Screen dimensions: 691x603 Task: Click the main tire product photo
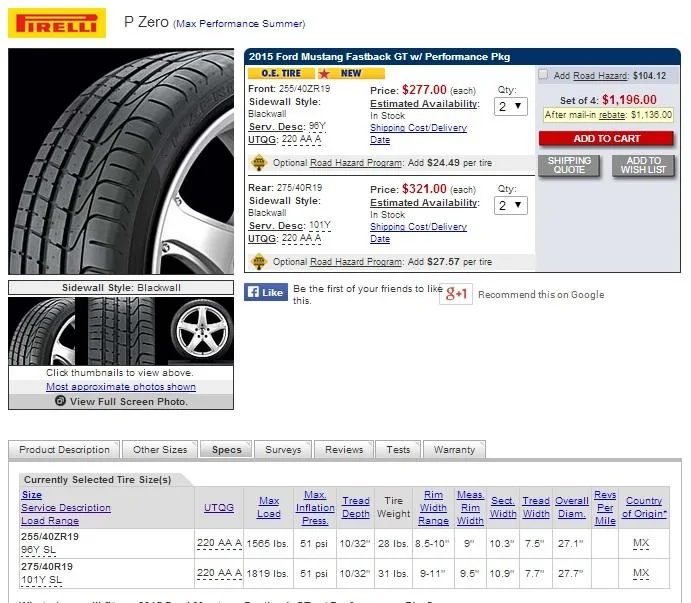pyautogui.click(x=121, y=161)
